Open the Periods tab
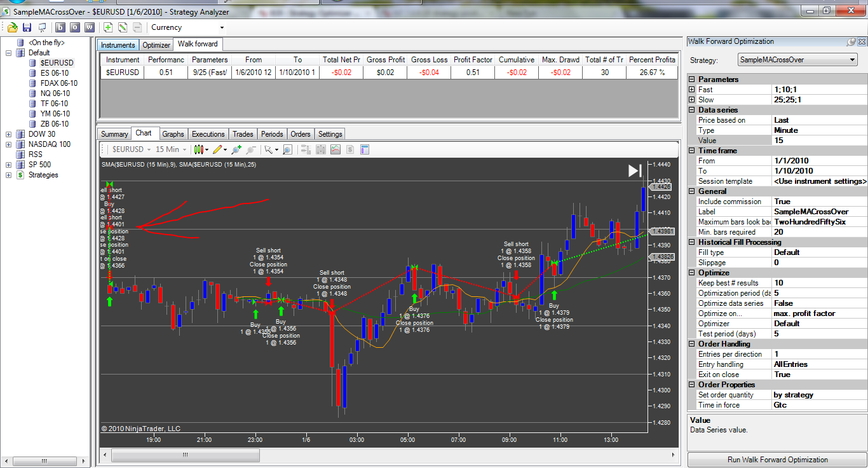 tap(272, 134)
